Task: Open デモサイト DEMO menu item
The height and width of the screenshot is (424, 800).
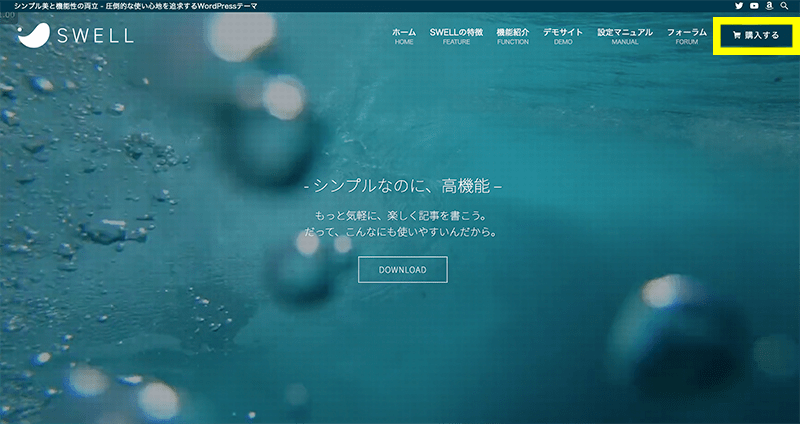Action: pyautogui.click(x=563, y=36)
